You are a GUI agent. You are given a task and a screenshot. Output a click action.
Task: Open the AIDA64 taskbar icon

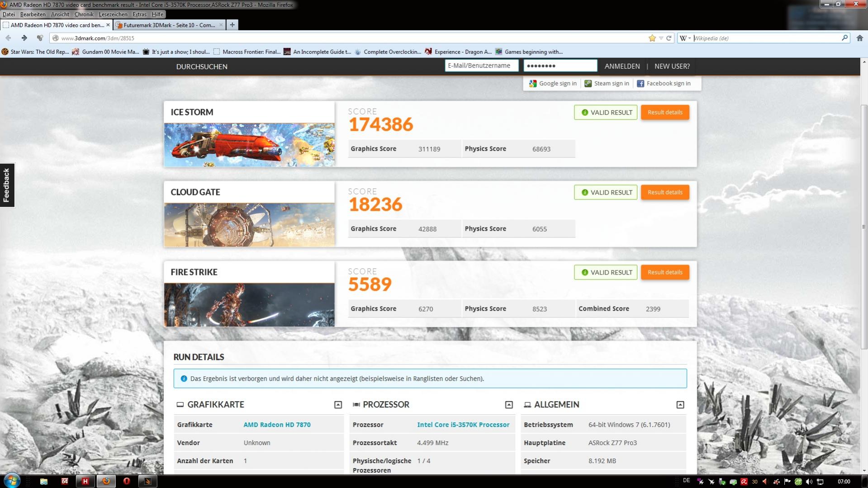pyautogui.click(x=64, y=481)
